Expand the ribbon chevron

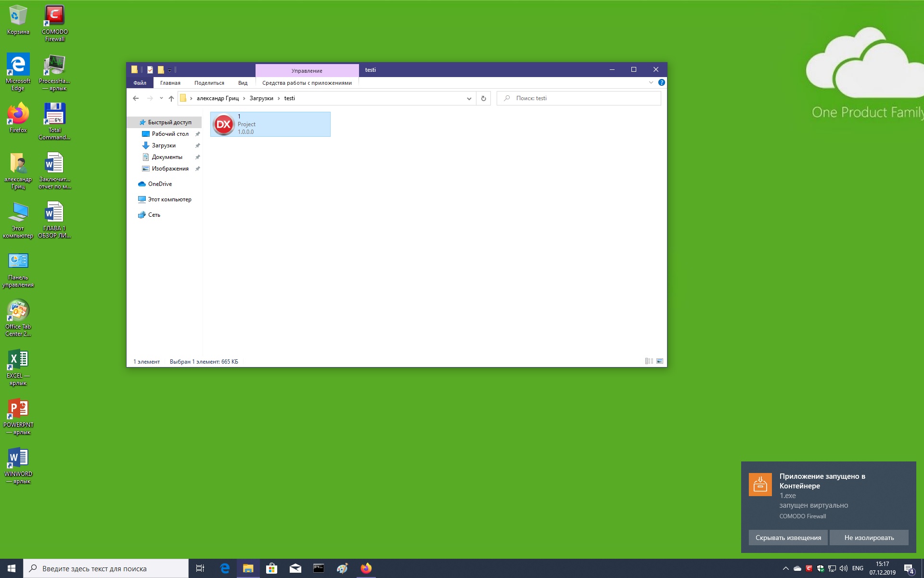[x=651, y=83]
